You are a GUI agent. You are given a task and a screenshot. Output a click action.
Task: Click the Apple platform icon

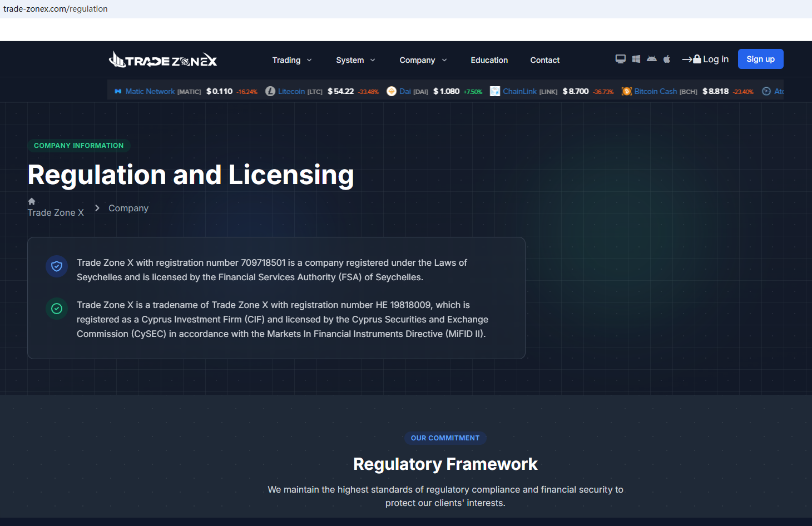coord(667,59)
